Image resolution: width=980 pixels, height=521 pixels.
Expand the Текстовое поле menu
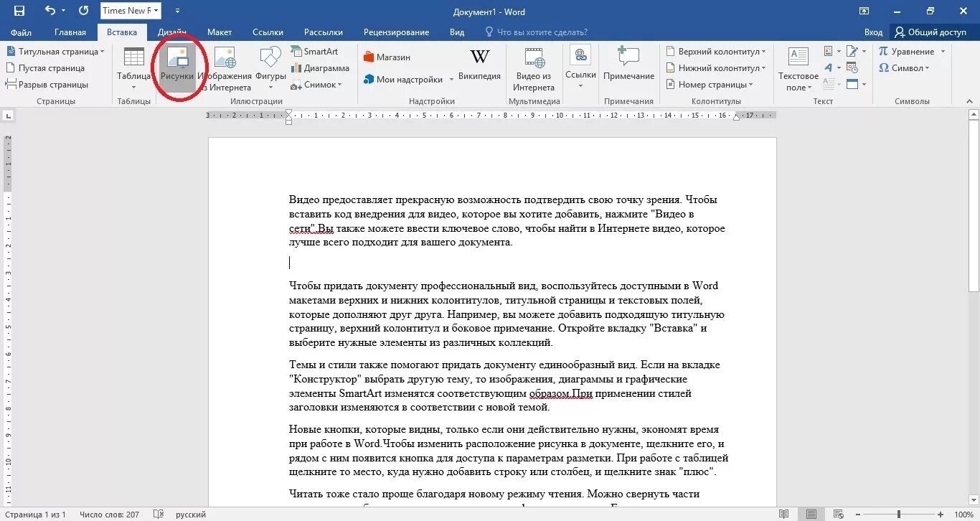click(x=798, y=69)
